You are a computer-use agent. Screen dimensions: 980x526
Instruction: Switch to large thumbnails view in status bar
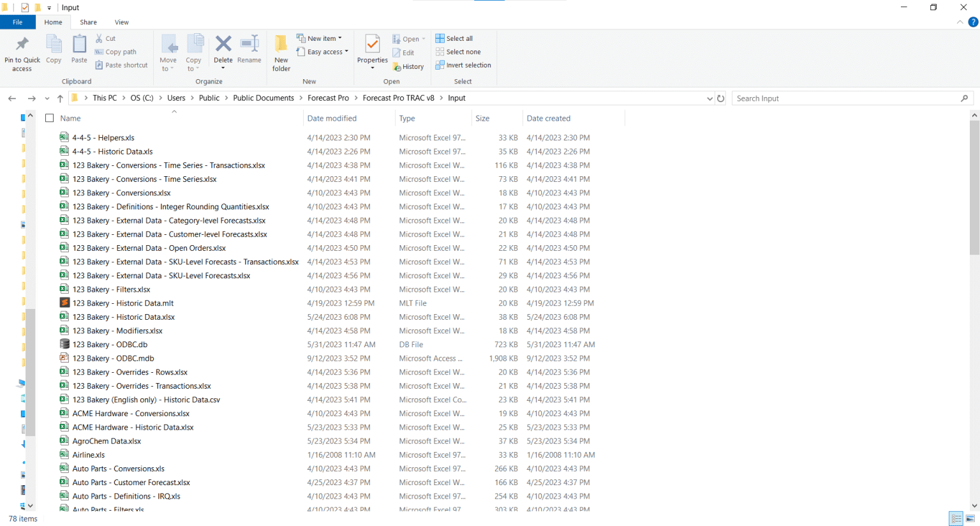click(971, 519)
